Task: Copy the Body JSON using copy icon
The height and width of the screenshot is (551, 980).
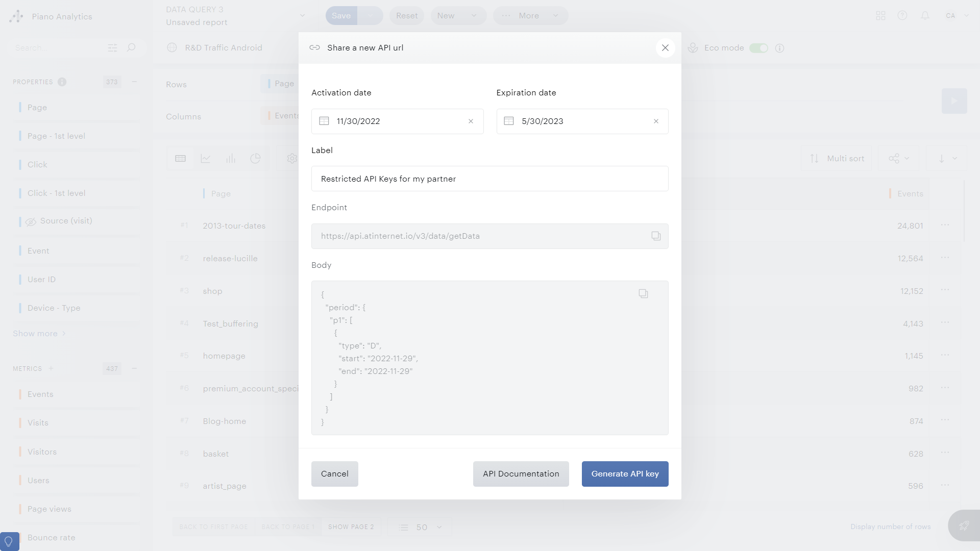Action: pyautogui.click(x=643, y=293)
